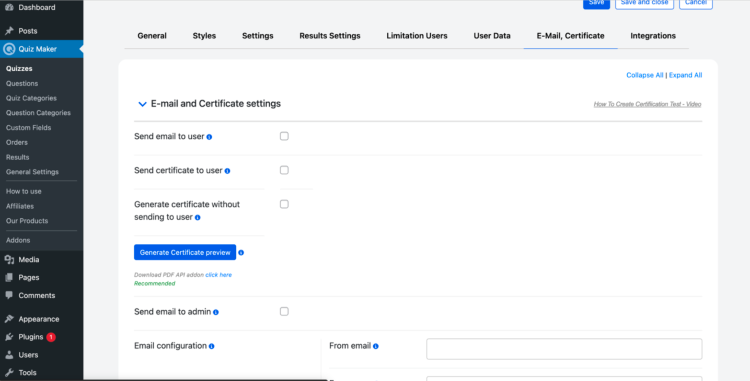Switch to the General tab

coord(152,36)
